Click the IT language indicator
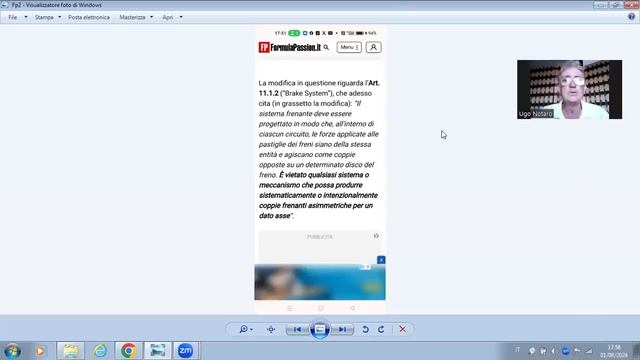The width and height of the screenshot is (640, 360). (518, 350)
